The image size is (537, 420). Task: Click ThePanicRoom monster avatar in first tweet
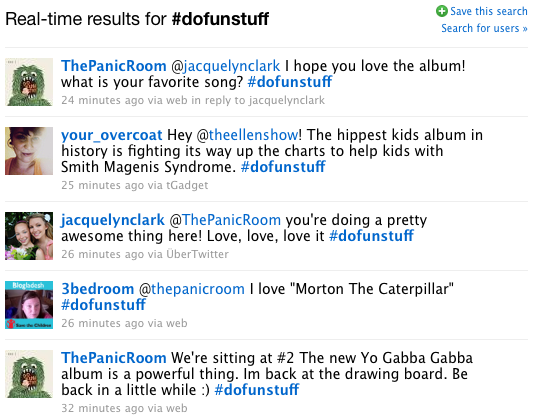29,82
